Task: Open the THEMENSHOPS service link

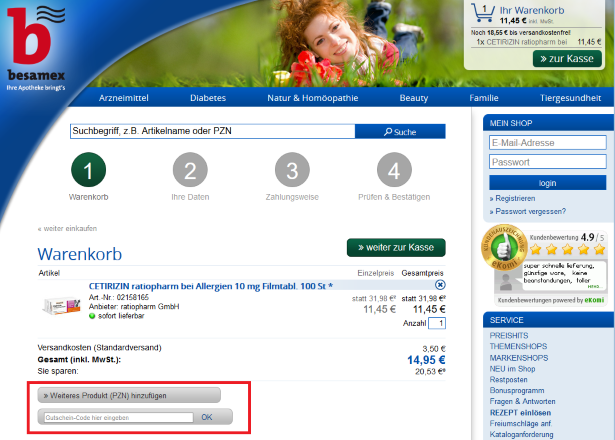Action: [518, 346]
